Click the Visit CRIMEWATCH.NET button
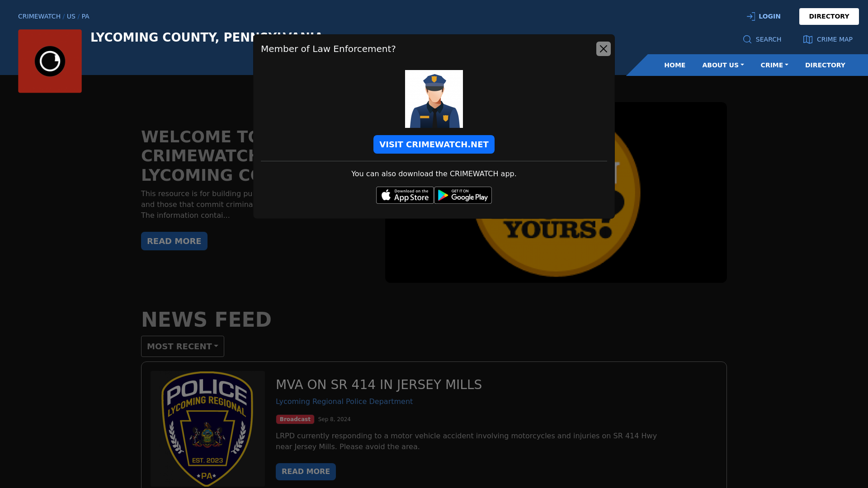 (x=434, y=145)
